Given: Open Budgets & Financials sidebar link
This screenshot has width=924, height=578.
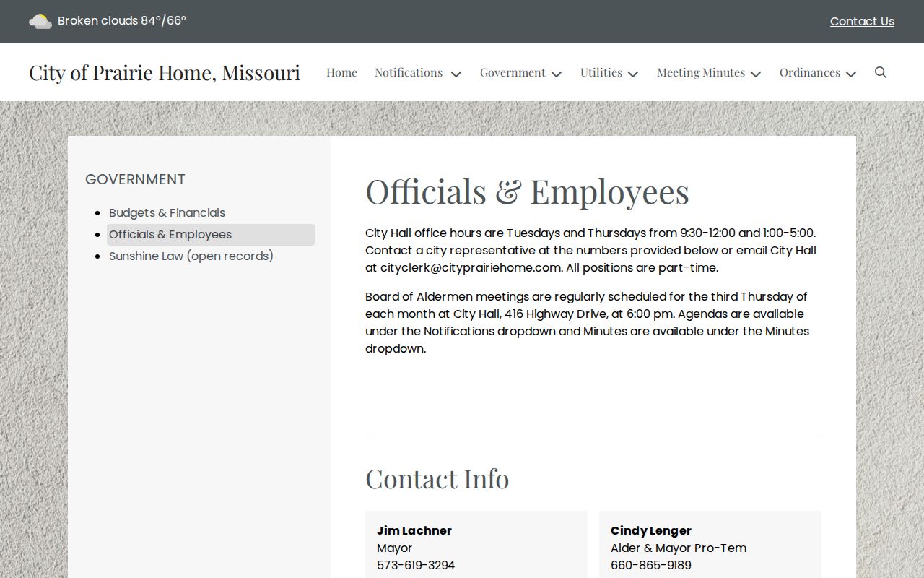Looking at the screenshot, I should tap(167, 212).
